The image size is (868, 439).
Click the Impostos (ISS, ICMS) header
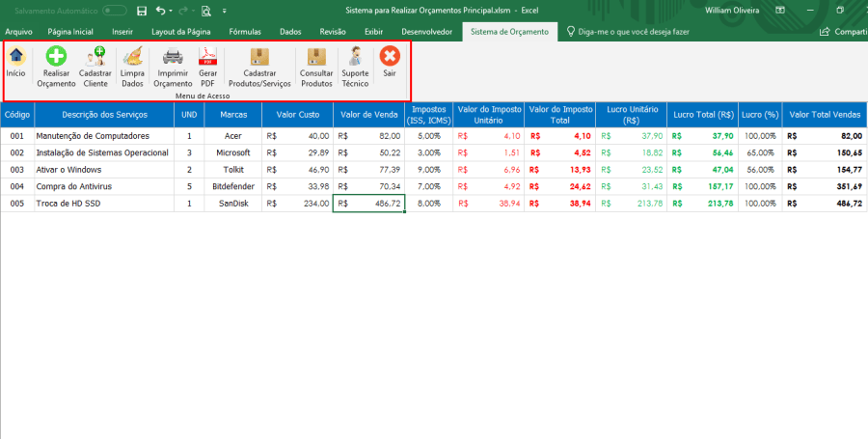coord(429,115)
